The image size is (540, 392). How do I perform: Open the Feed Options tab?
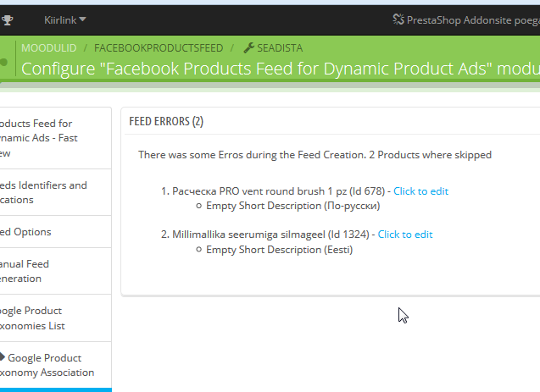(x=27, y=232)
